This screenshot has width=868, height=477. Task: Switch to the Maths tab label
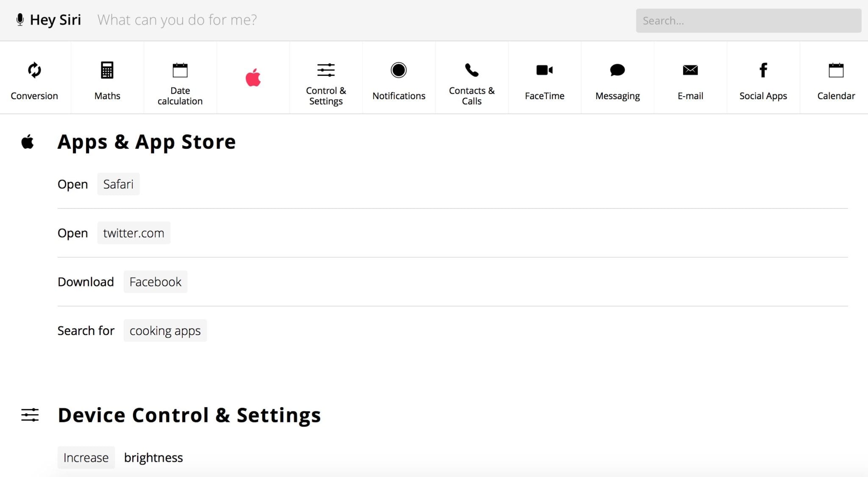[107, 96]
